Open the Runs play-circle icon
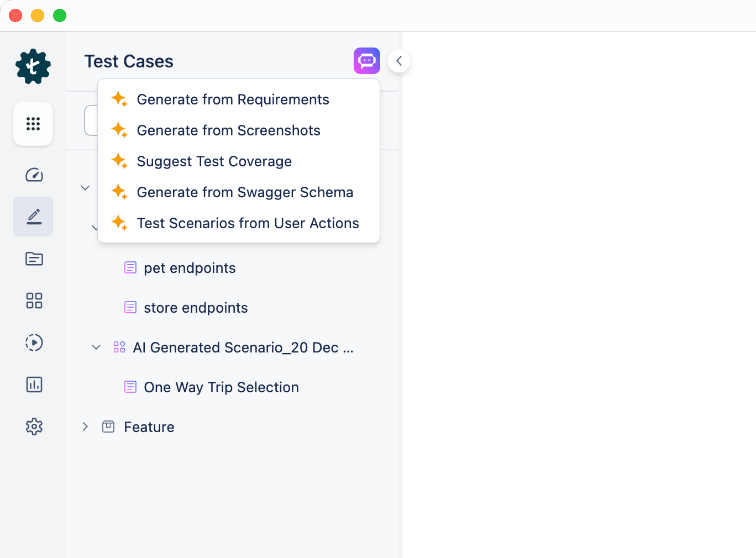The height and width of the screenshot is (558, 756). pos(34,343)
